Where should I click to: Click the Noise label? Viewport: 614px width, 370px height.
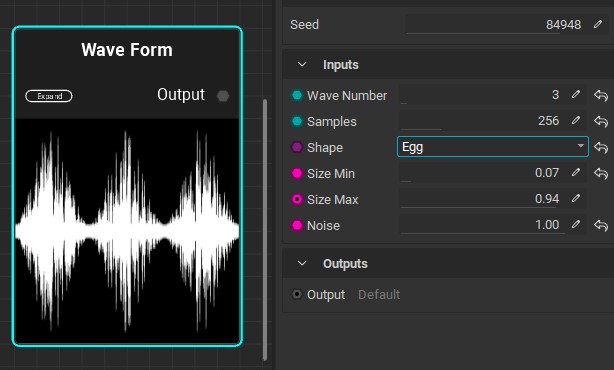point(323,226)
